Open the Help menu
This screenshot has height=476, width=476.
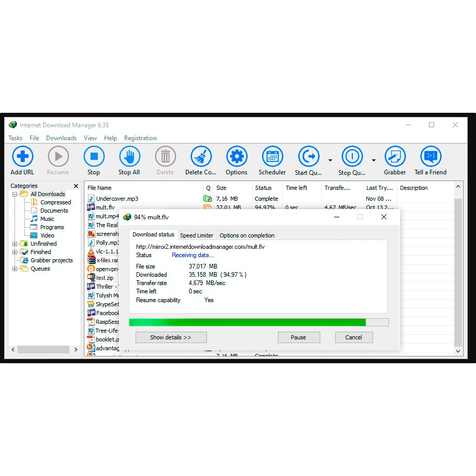coord(111,138)
